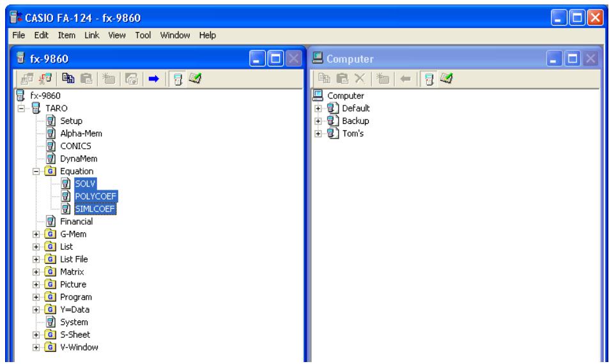The width and height of the screenshot is (609, 364).
Task: Click the Backup image icon in Computer tree
Action: click(x=332, y=121)
